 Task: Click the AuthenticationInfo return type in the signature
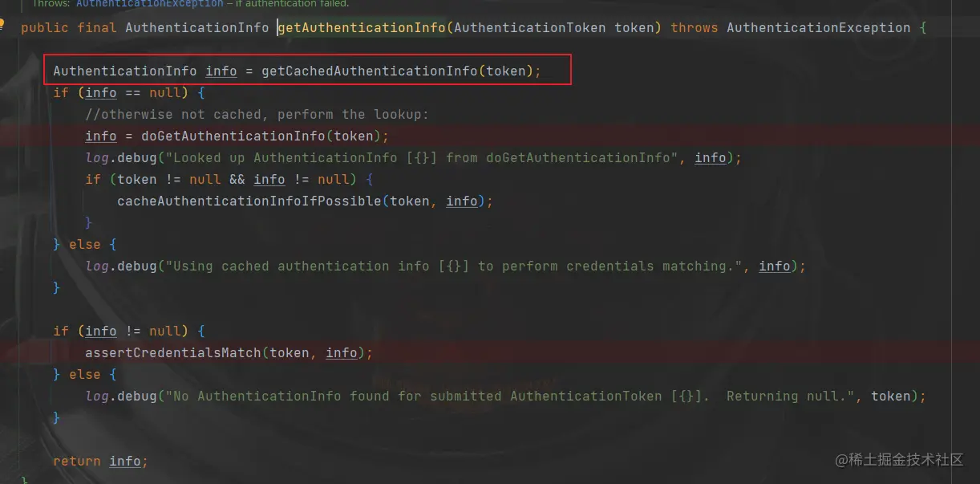point(197,27)
